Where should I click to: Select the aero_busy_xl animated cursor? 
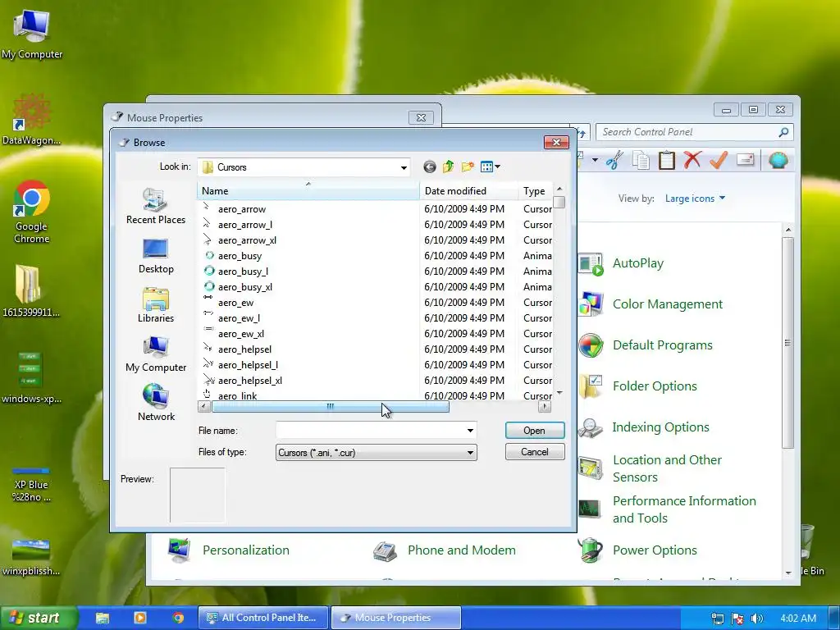click(x=244, y=286)
